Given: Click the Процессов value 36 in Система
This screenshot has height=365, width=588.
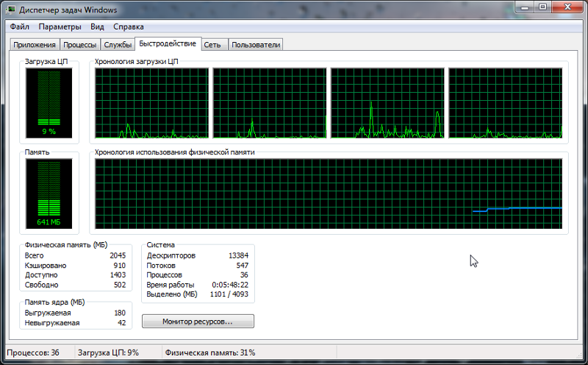Looking at the screenshot, I should [x=244, y=275].
